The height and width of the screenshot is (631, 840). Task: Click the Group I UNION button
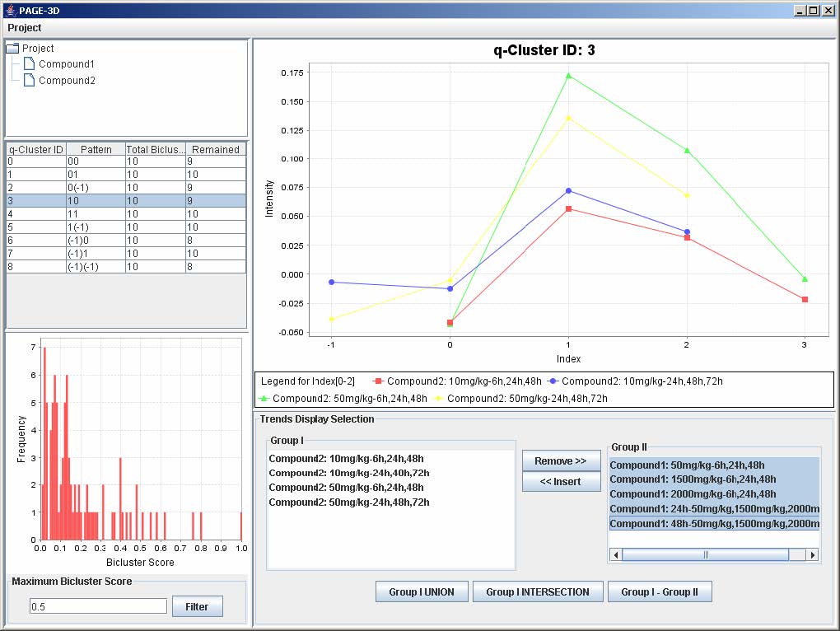point(422,591)
